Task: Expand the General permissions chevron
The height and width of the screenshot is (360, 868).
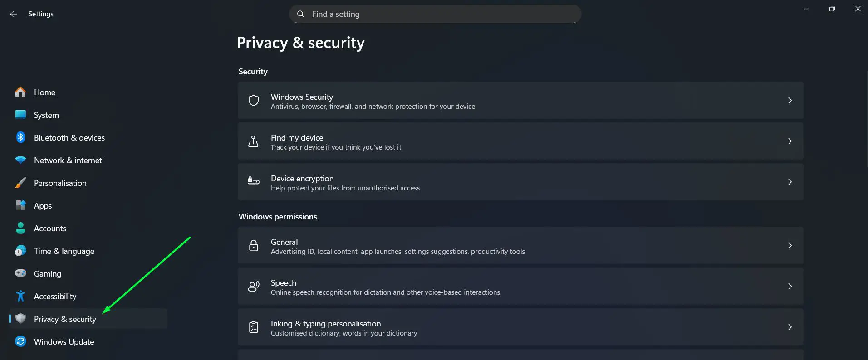Action: (790, 245)
